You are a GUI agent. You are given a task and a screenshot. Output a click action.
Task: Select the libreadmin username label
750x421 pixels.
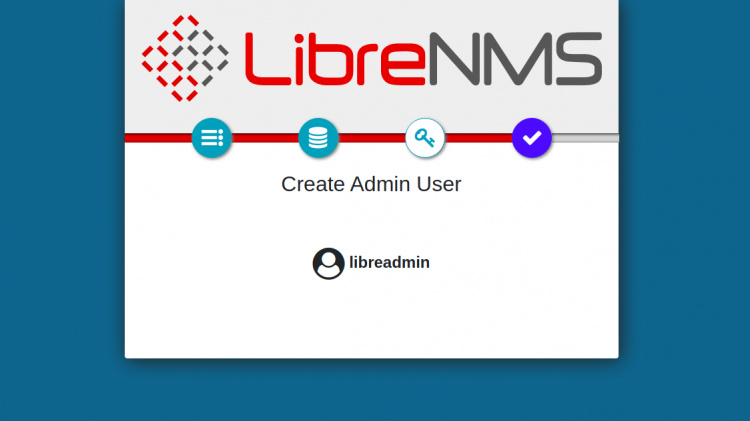coord(389,263)
